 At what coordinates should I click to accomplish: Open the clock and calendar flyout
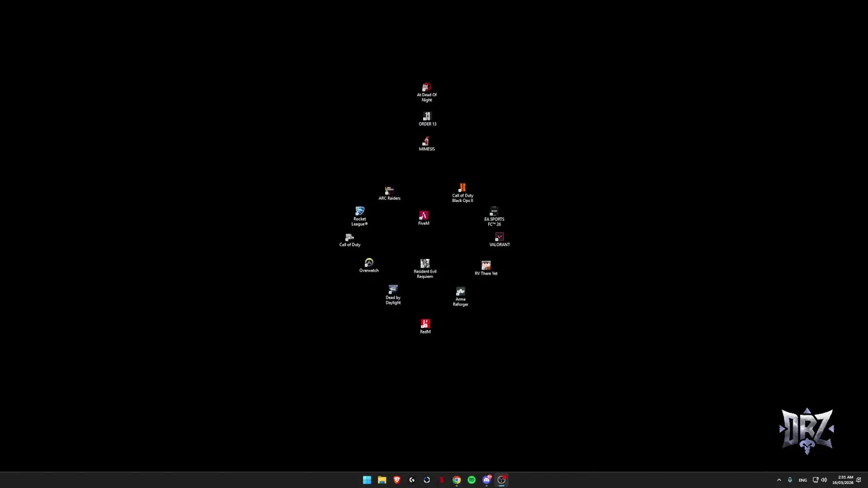click(x=843, y=480)
